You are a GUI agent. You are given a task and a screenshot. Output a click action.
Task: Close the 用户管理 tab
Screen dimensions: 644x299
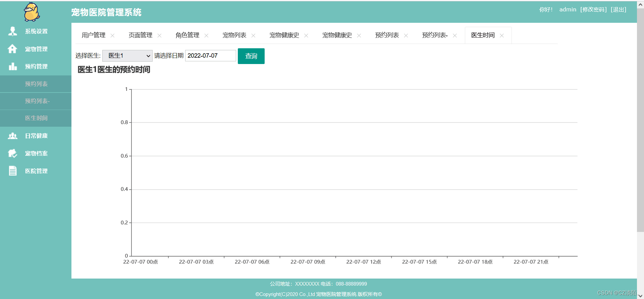click(x=112, y=36)
